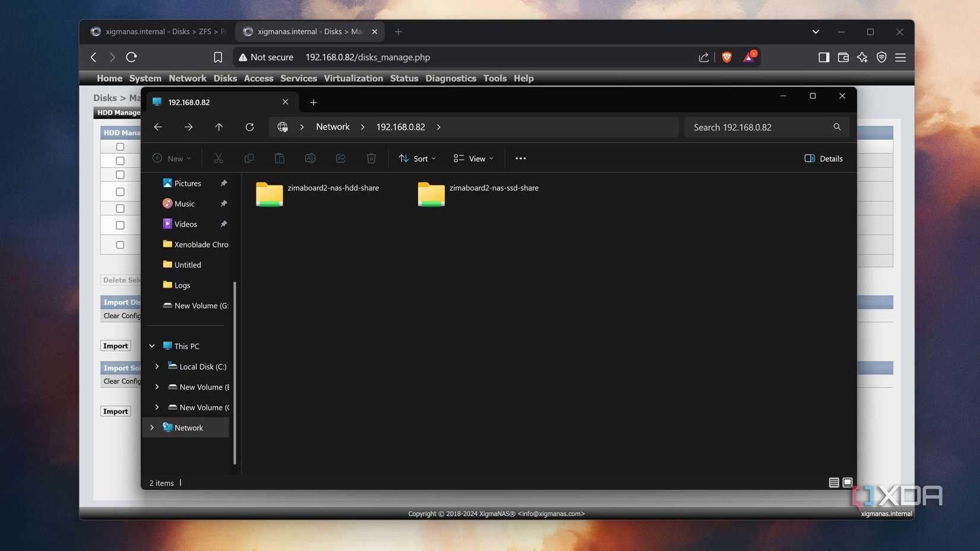Click the Brave Rewards triangle icon
The image size is (980, 551).
(x=749, y=57)
